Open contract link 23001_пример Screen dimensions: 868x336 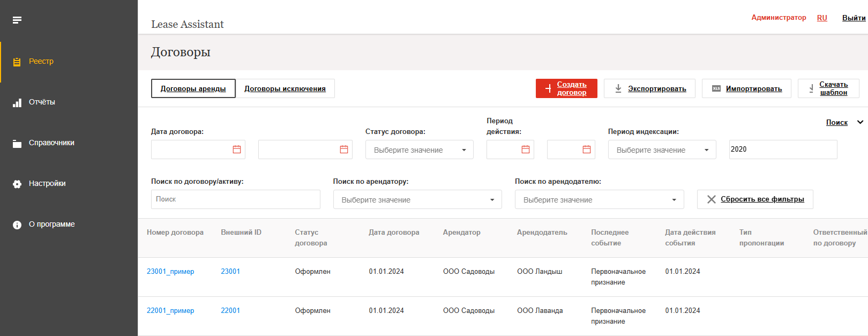click(170, 272)
